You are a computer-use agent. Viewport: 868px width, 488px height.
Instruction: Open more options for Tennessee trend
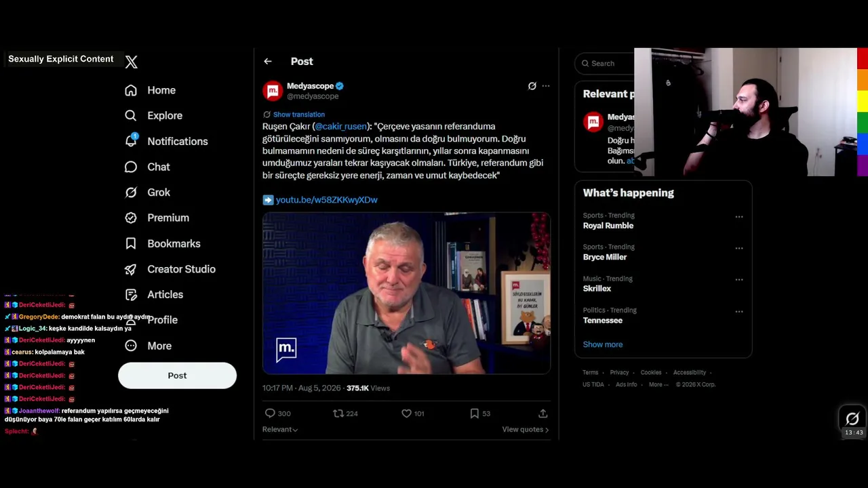tap(739, 312)
